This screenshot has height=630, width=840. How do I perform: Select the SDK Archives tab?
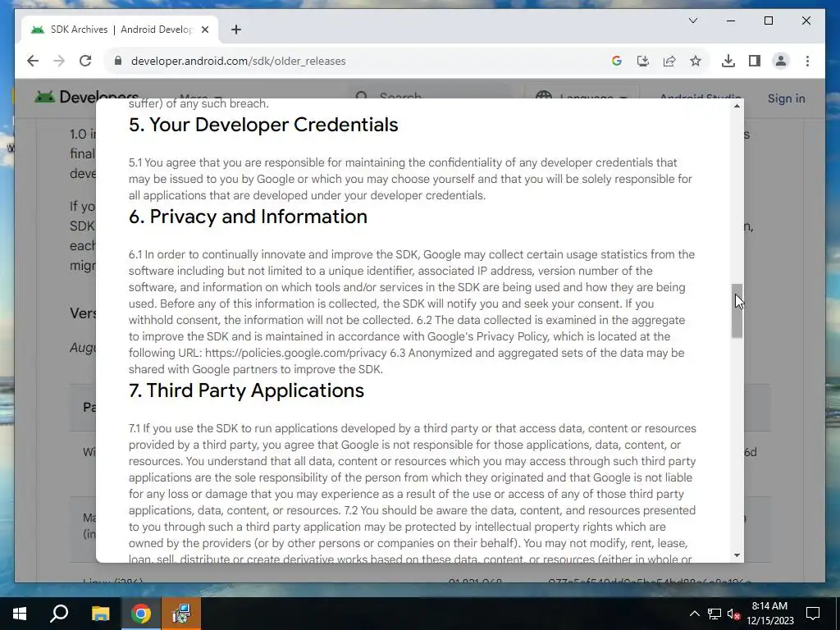(120, 30)
